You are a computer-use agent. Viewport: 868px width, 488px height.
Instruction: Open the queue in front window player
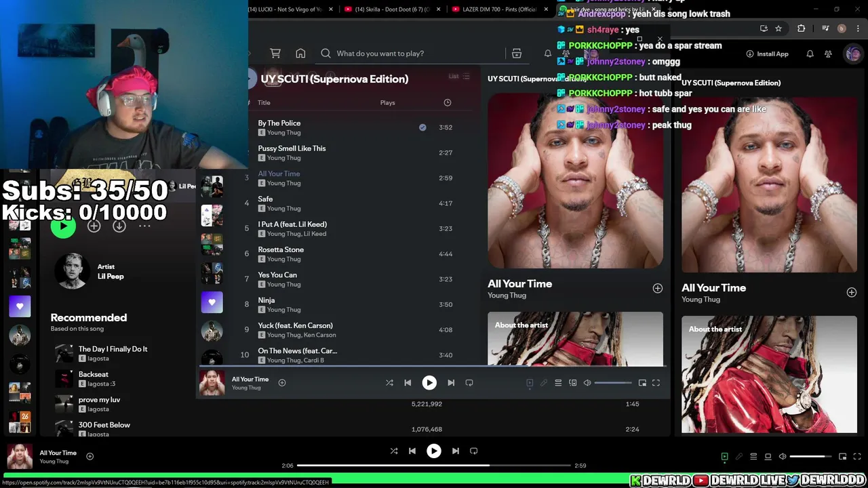click(x=558, y=383)
